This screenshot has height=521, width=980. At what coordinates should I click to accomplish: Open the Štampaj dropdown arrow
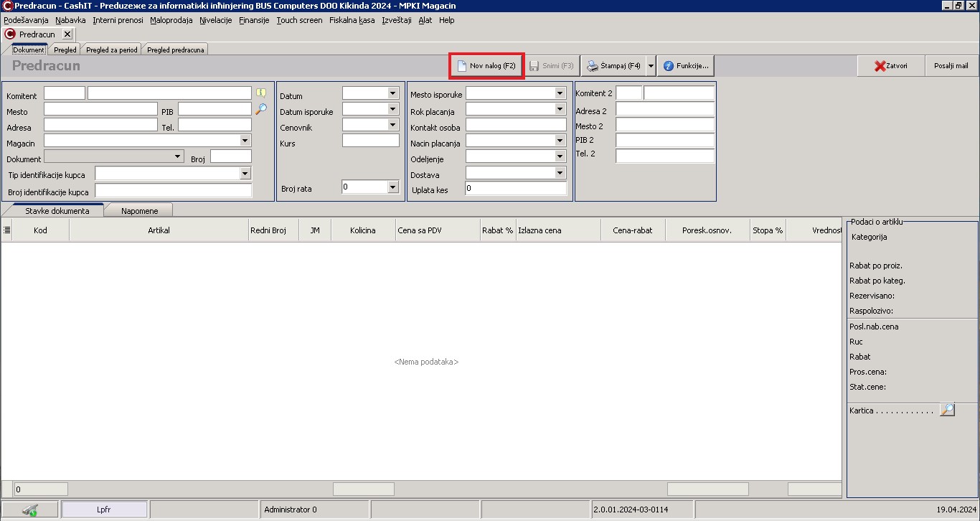[x=651, y=65]
